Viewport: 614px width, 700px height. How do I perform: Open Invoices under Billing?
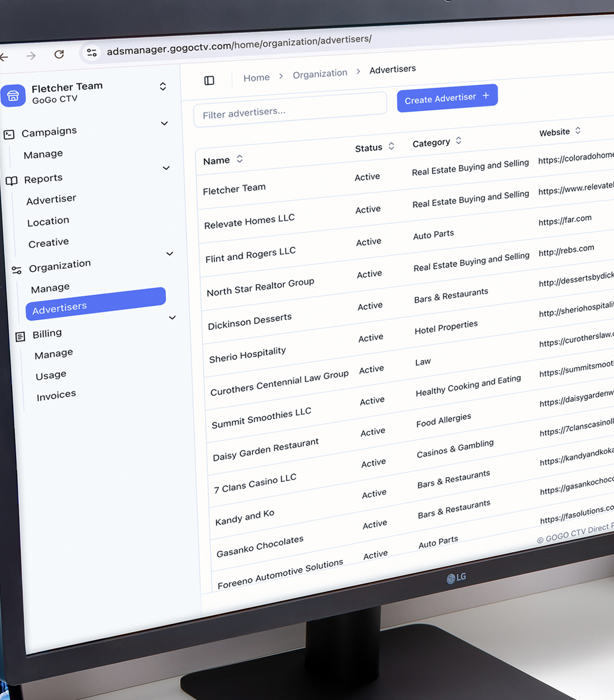[56, 395]
